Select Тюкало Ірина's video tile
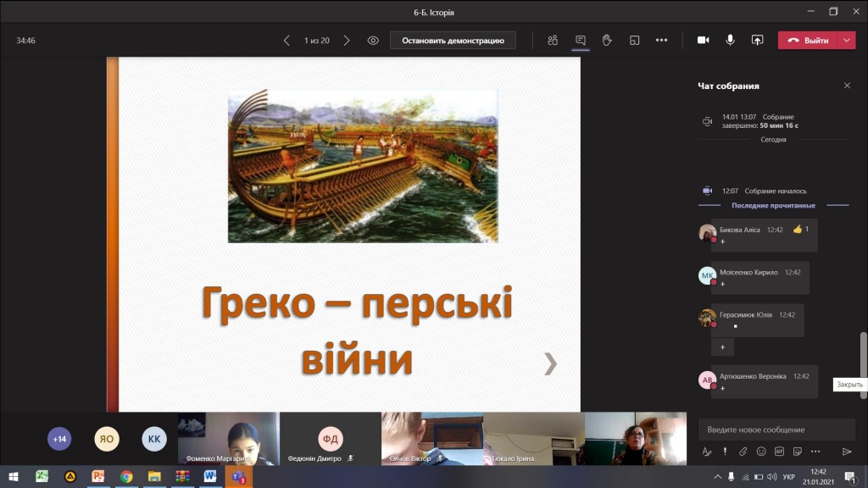Image resolution: width=868 pixels, height=488 pixels. click(534, 439)
